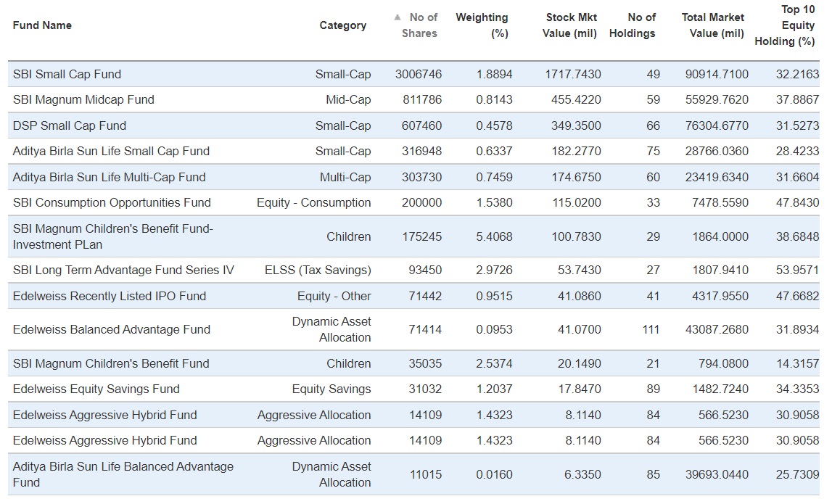Open SBI Long Term Advantage Fund Series IV
Viewport: 832px width, 504px height.
(x=123, y=270)
